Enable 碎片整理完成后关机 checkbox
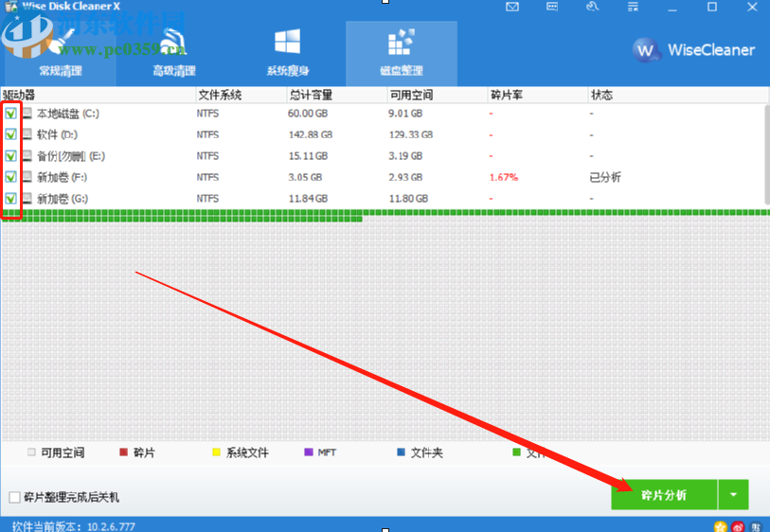The image size is (770, 532). click(15, 497)
